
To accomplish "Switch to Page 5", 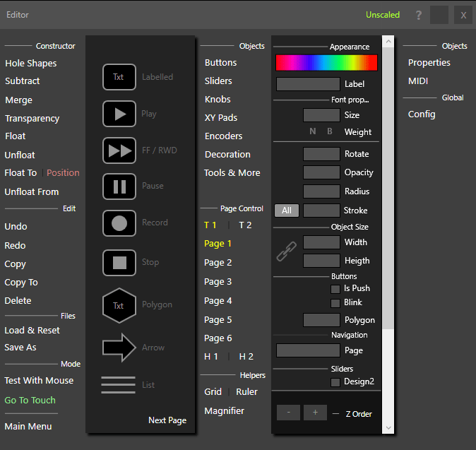I will pyautogui.click(x=218, y=320).
